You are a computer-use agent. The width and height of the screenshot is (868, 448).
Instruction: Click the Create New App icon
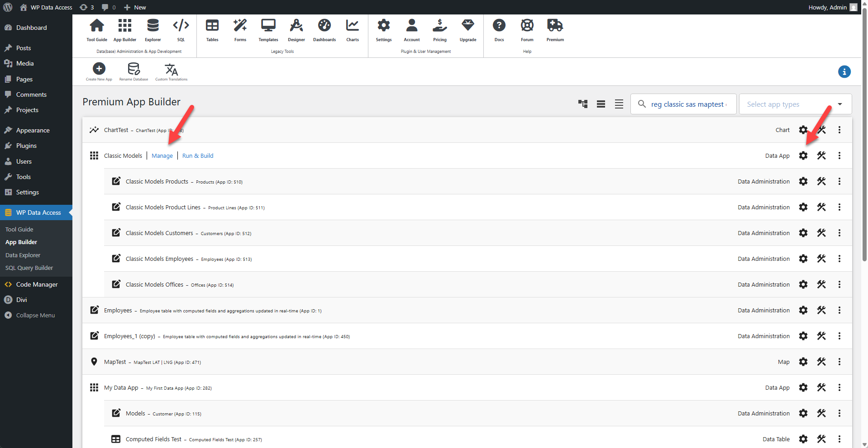pyautogui.click(x=99, y=69)
